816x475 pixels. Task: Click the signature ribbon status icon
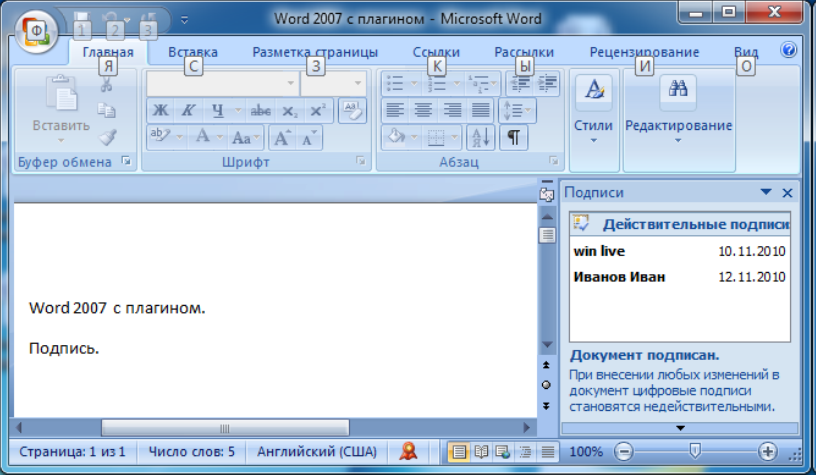point(409,451)
